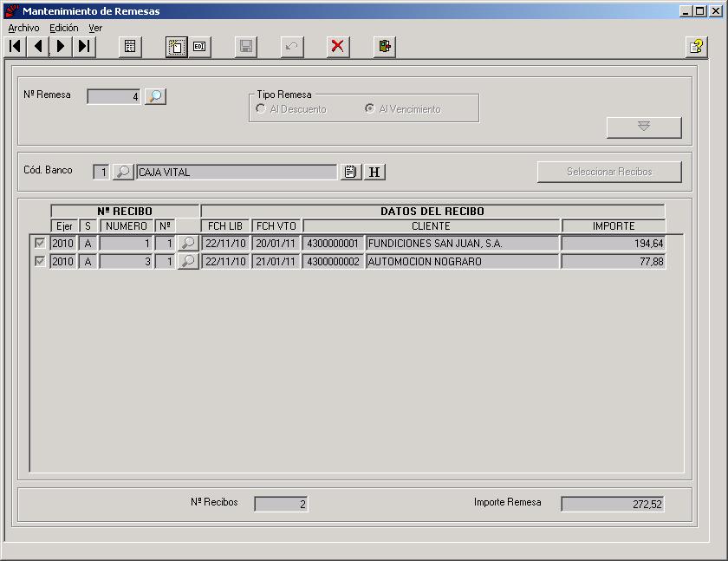The width and height of the screenshot is (728, 561).
Task: Click the save diskette icon
Action: point(245,47)
